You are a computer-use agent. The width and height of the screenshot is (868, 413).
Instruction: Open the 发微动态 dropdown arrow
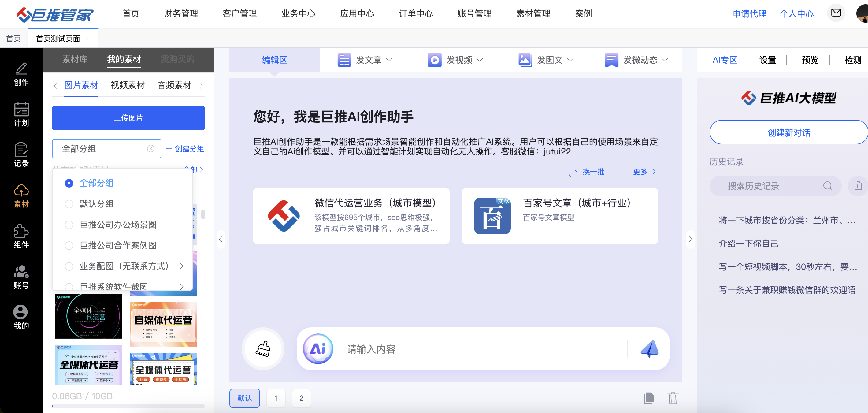[x=665, y=60]
